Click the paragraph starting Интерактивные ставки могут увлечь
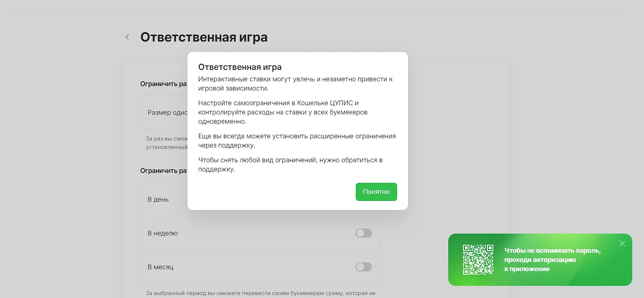Viewport: 644px width, 298px height. [296, 84]
